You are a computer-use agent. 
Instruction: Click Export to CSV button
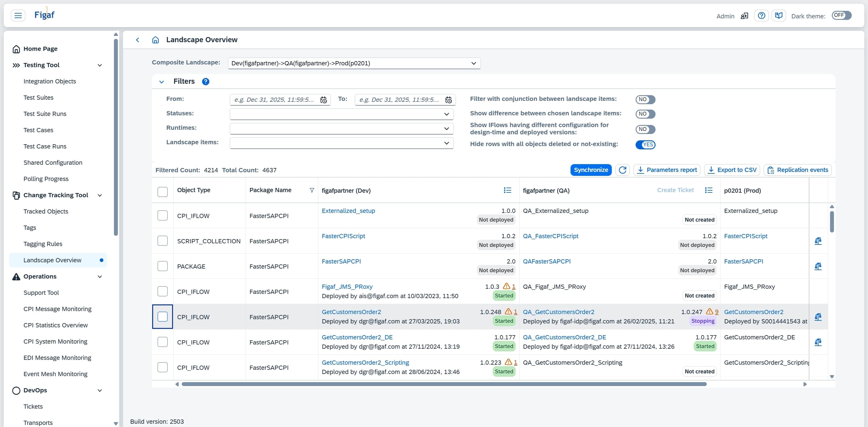(x=731, y=170)
